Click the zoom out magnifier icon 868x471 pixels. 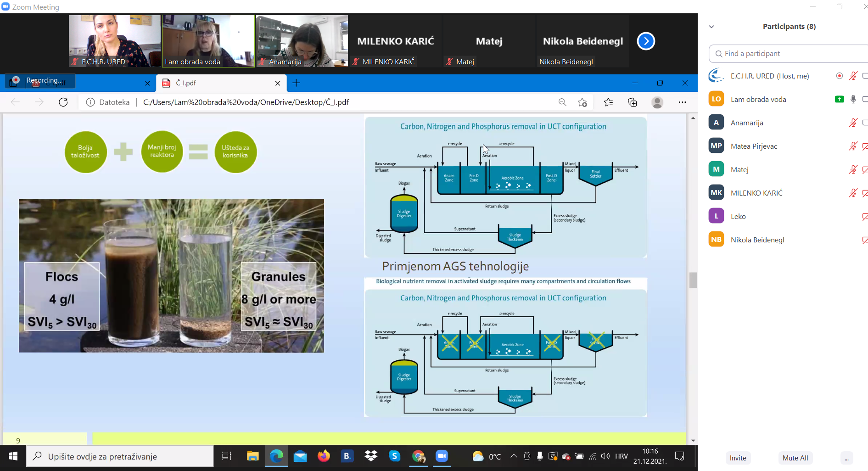coord(562,102)
